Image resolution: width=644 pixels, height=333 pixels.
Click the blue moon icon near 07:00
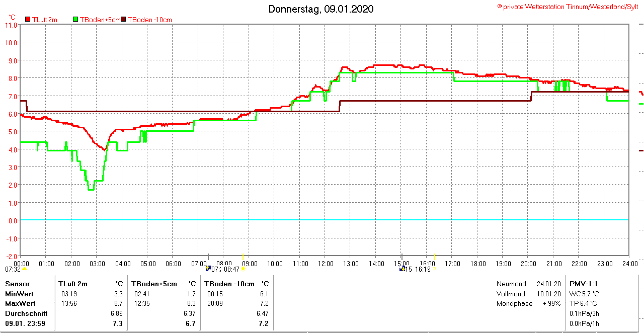coord(208,269)
